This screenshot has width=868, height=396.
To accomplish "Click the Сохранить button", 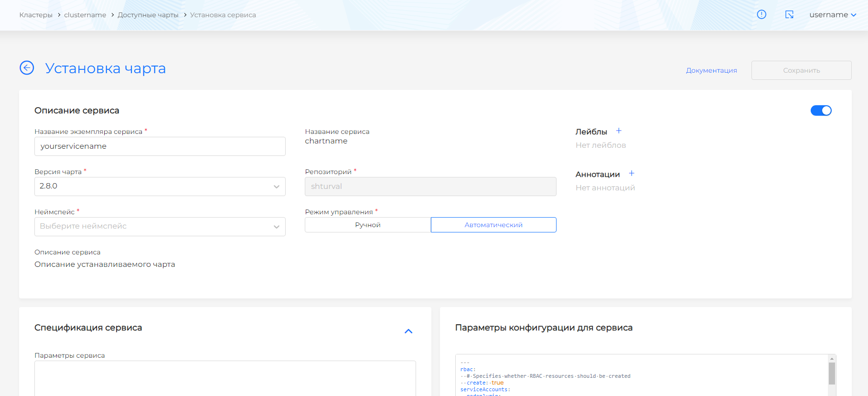I will click(801, 70).
